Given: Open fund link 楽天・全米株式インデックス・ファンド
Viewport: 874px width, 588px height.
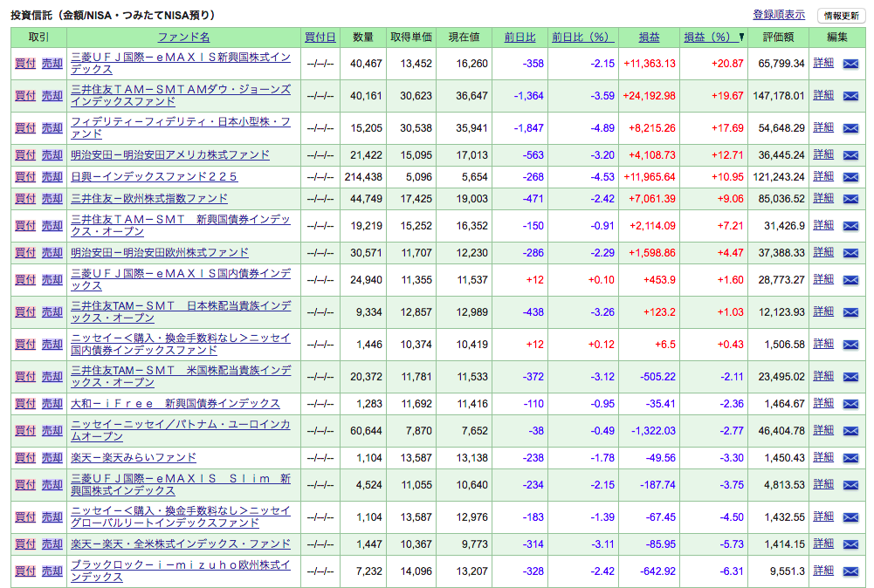Looking at the screenshot, I should (x=181, y=544).
